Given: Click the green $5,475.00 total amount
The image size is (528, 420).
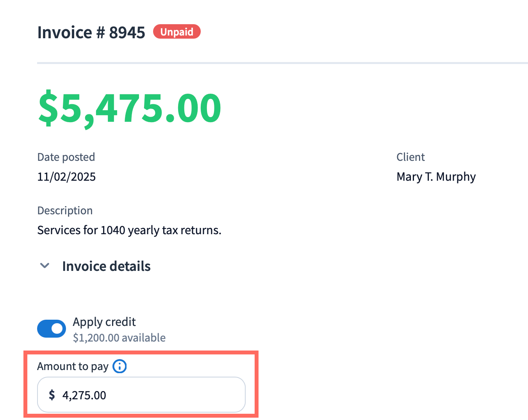Looking at the screenshot, I should click(130, 108).
